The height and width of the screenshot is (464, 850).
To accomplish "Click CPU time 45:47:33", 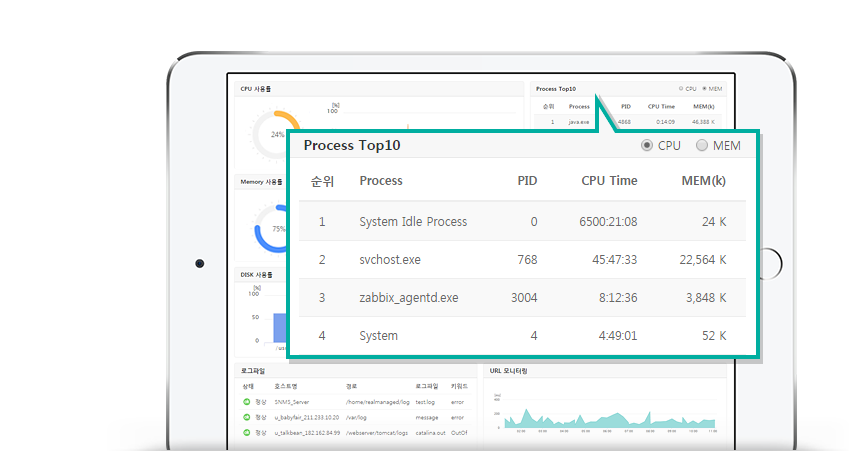I will [615, 260].
